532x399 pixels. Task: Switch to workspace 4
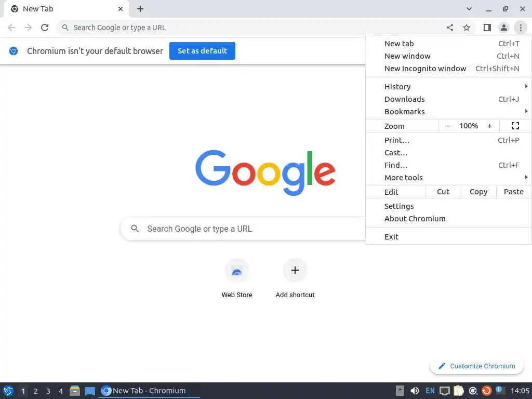tap(61, 391)
